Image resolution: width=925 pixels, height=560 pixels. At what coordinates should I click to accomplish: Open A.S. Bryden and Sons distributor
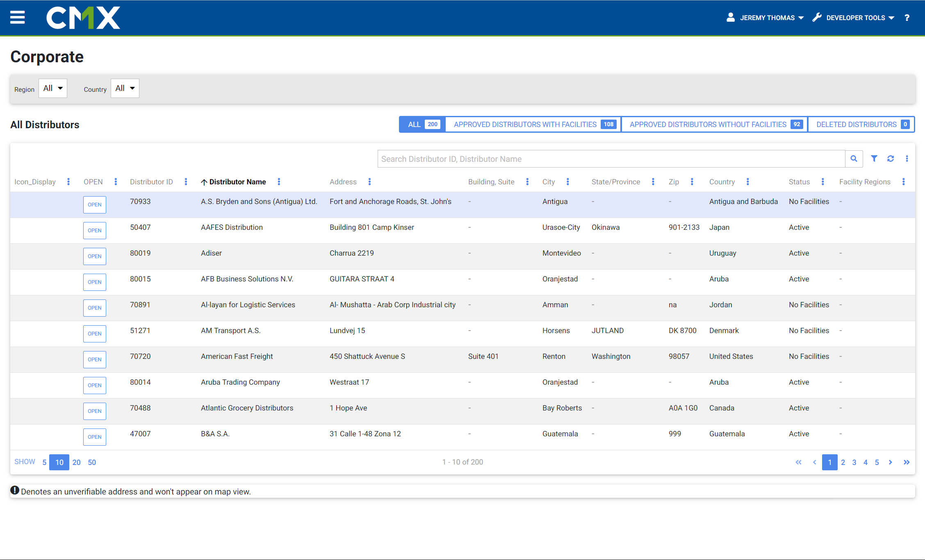(95, 205)
